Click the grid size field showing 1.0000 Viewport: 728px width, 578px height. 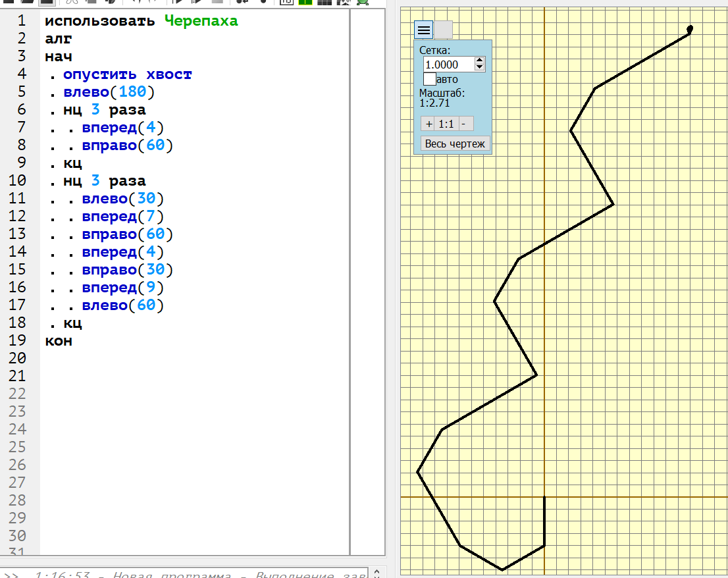click(448, 65)
